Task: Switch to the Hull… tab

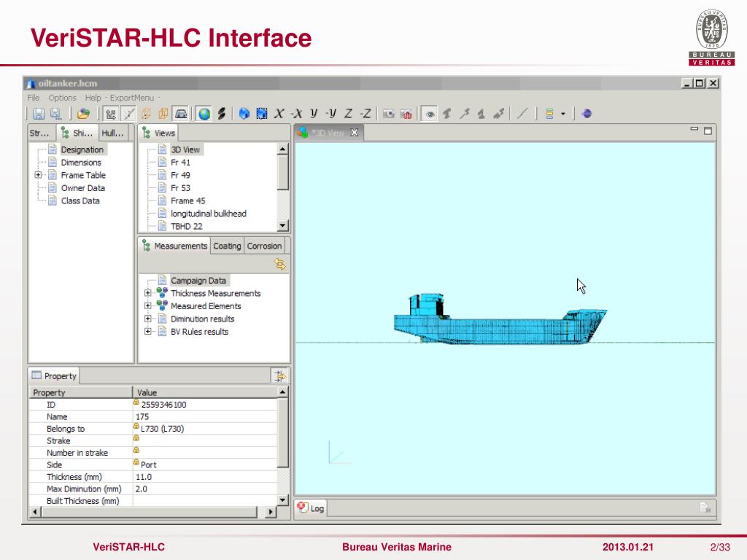Action: coord(112,133)
